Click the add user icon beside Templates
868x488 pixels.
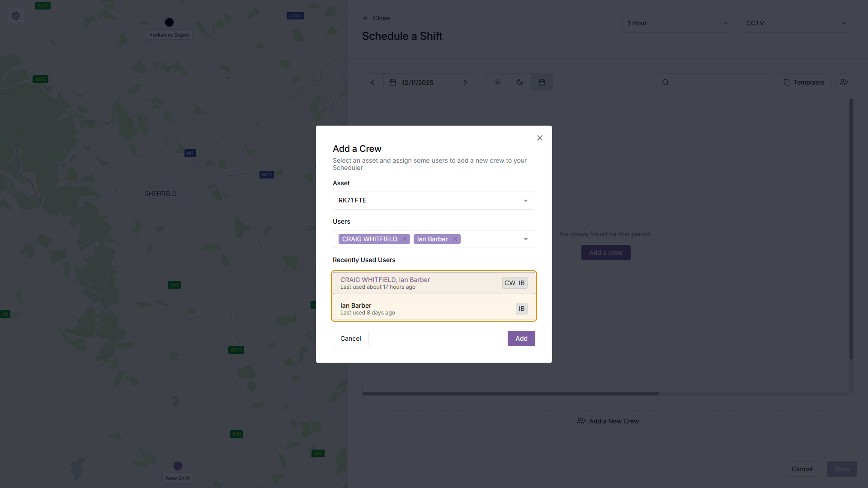[844, 82]
